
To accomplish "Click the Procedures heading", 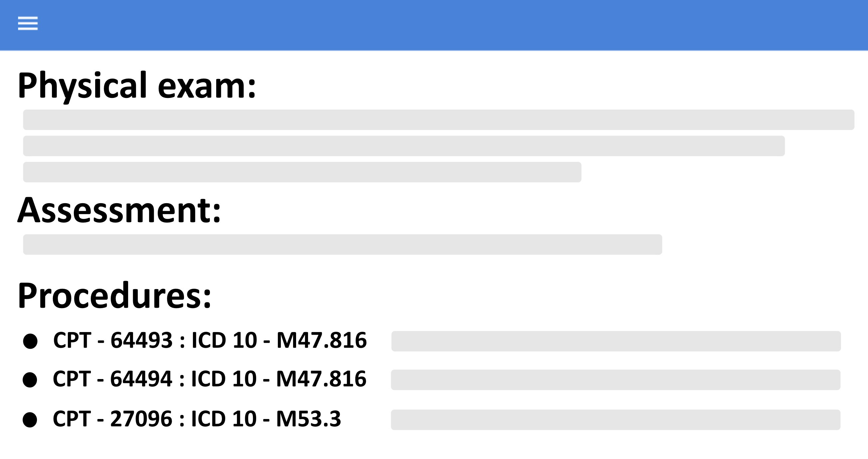I will click(x=114, y=295).
